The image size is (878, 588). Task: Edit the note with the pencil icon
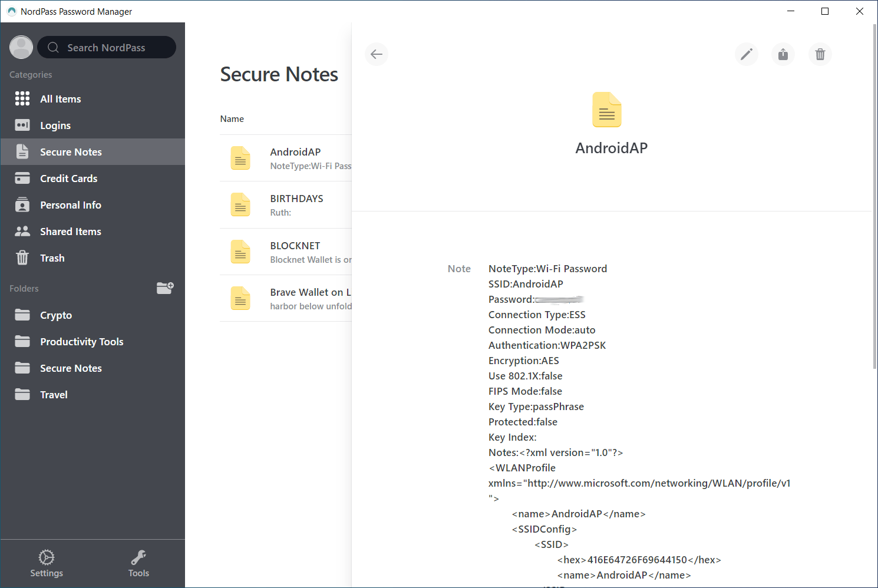(747, 54)
